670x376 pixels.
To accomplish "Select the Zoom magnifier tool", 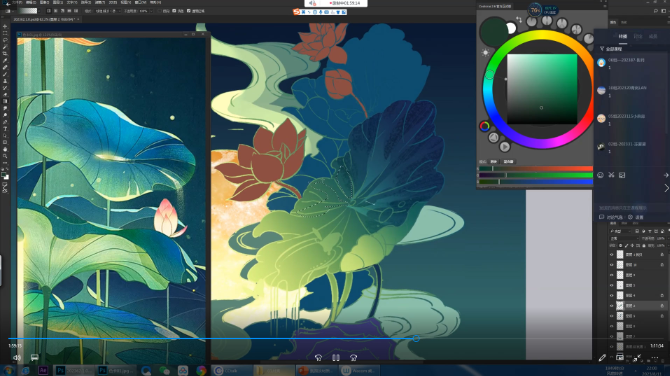I will pos(5,156).
